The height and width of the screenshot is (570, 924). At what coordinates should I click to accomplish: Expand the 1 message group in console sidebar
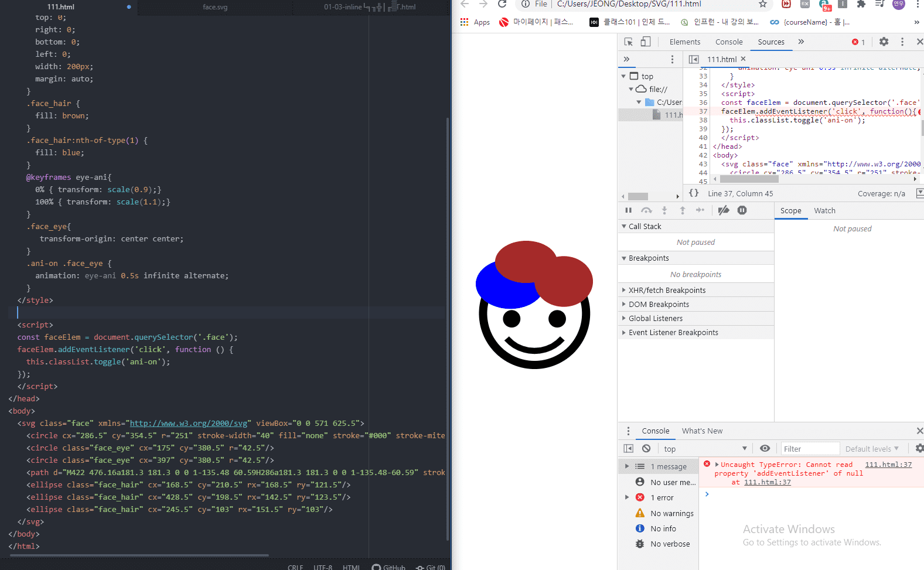pyautogui.click(x=626, y=466)
